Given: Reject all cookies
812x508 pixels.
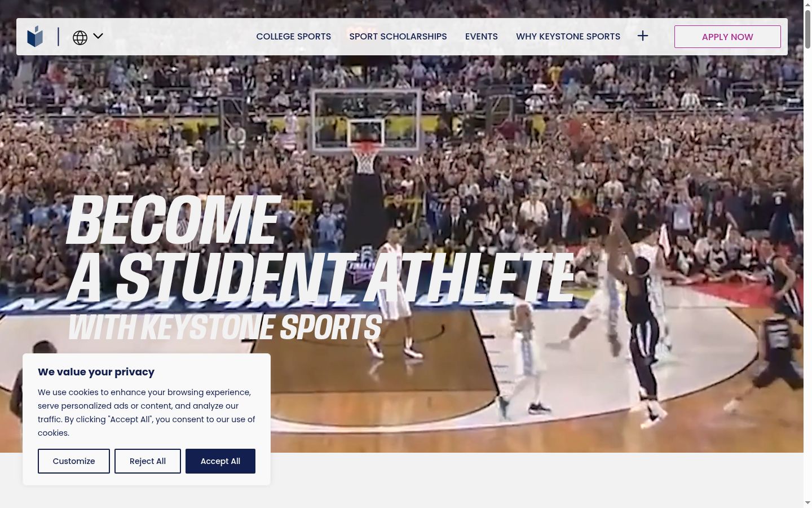Looking at the screenshot, I should point(148,461).
